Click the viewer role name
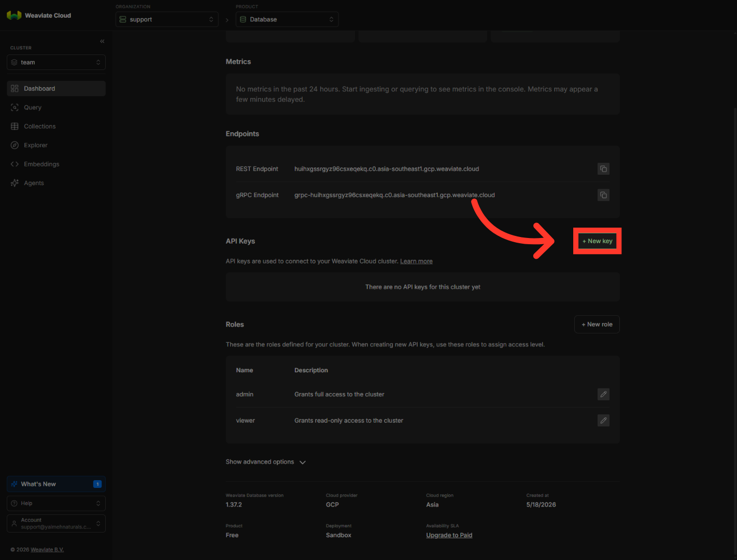Screen dimensions: 737x560 (246, 421)
